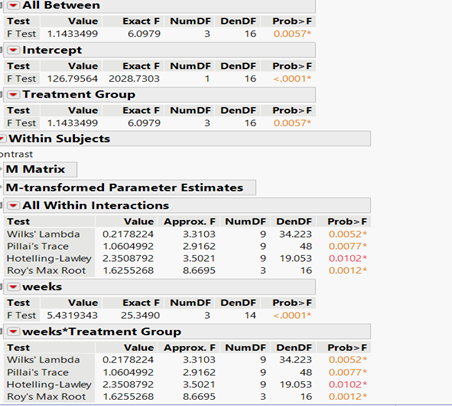Expand the M-transformed Parameter Estimates section
The height and width of the screenshot is (406, 452).
tap(2, 188)
